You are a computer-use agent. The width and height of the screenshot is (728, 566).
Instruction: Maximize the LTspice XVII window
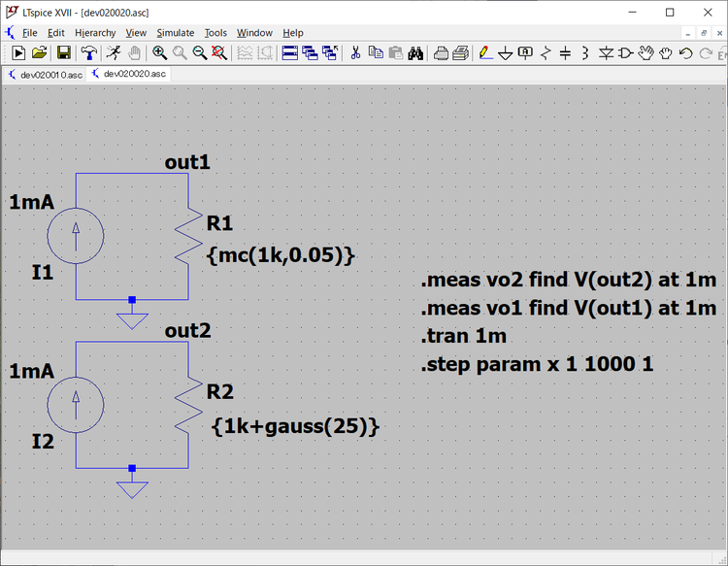pyautogui.click(x=670, y=13)
